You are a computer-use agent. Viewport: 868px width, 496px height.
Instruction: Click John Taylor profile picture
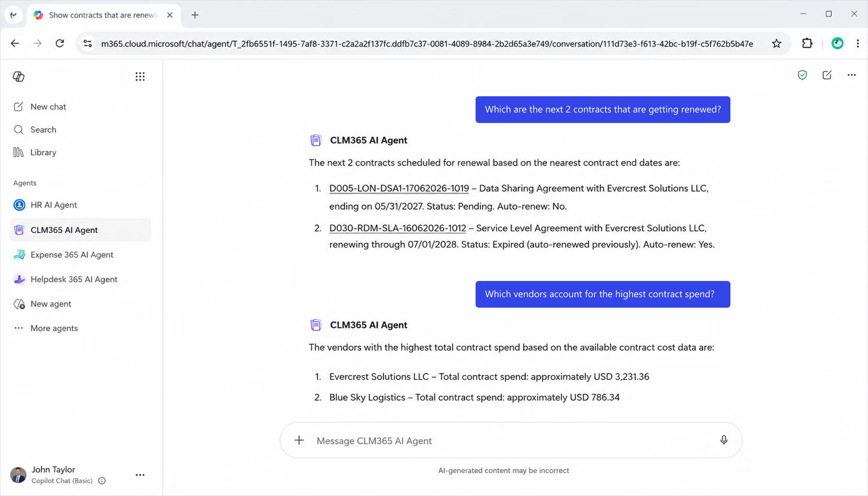tap(18, 475)
